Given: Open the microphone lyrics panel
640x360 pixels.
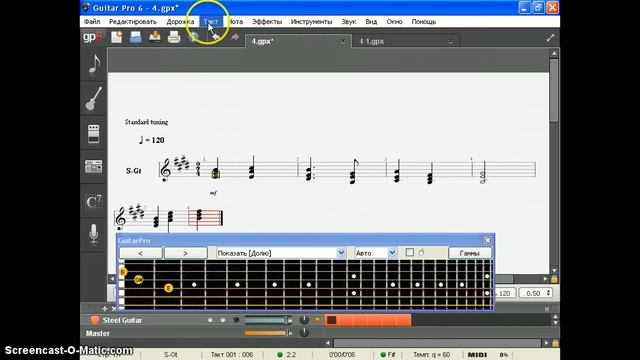Looking at the screenshot, I should point(94,234).
